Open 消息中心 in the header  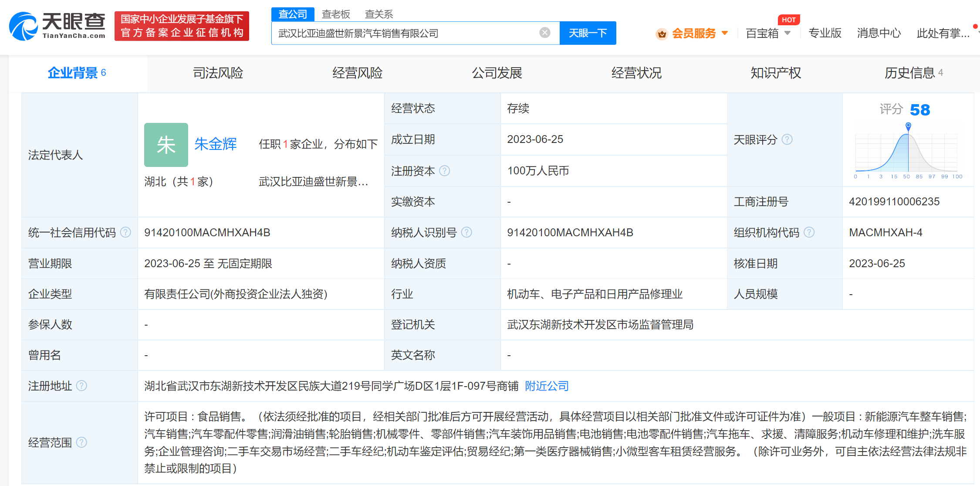(x=879, y=33)
